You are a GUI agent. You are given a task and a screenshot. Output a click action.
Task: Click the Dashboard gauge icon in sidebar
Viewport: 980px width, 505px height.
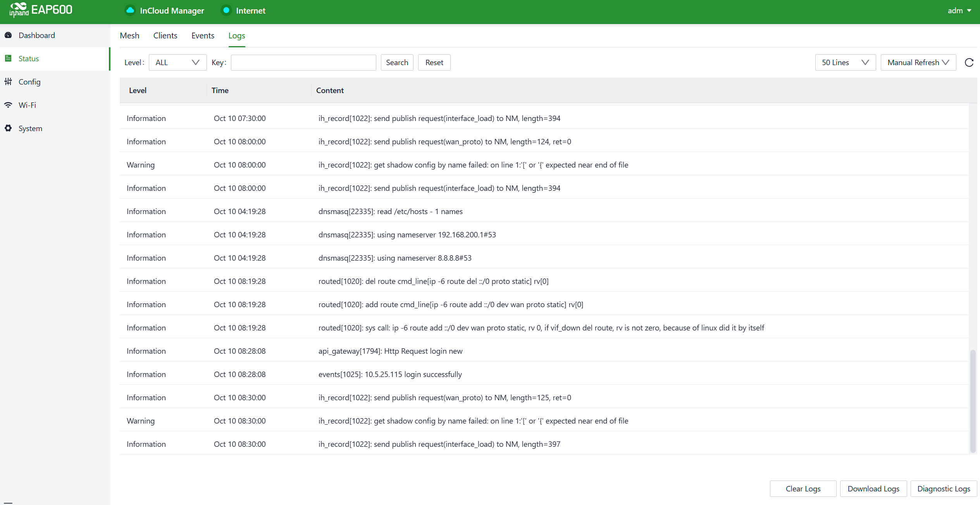8,35
